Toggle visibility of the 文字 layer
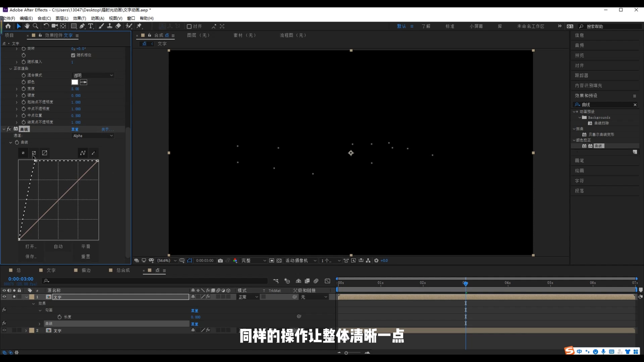Screen dimensions: 644x362 pos(4,297)
